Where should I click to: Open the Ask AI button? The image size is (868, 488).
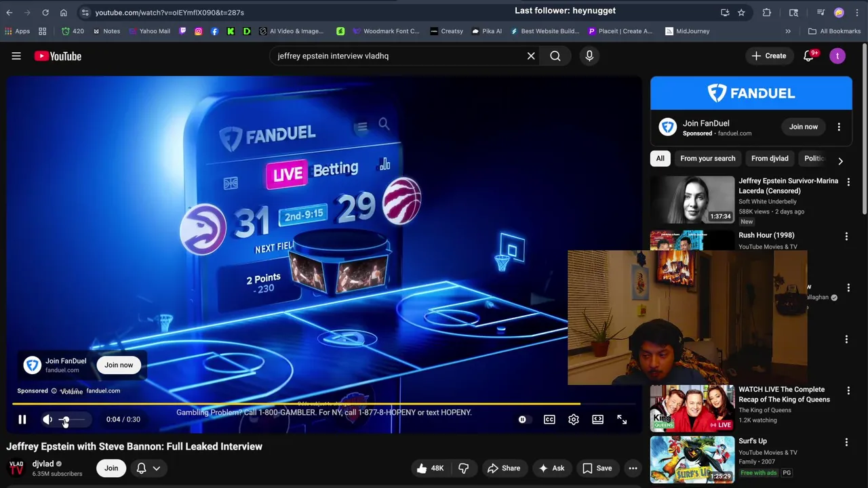[x=551, y=468]
